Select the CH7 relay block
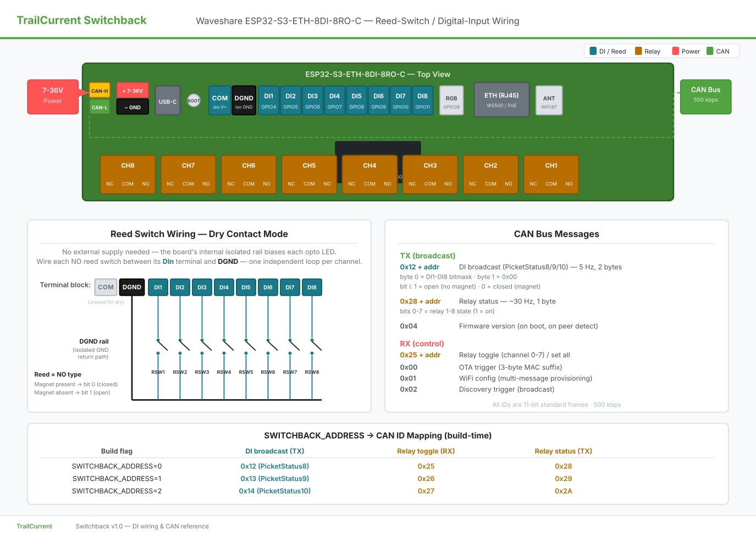This screenshot has height=536, width=756. click(x=188, y=174)
